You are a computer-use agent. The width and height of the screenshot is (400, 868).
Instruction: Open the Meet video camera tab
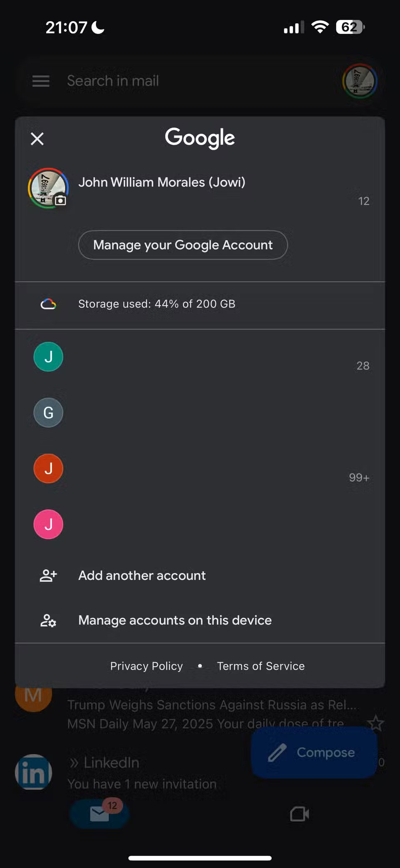pyautogui.click(x=300, y=814)
